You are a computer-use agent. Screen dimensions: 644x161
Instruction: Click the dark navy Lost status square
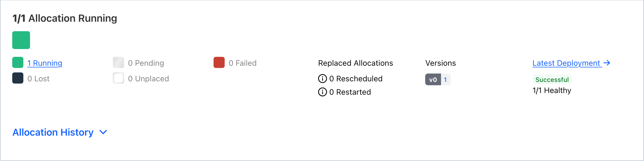(x=18, y=78)
